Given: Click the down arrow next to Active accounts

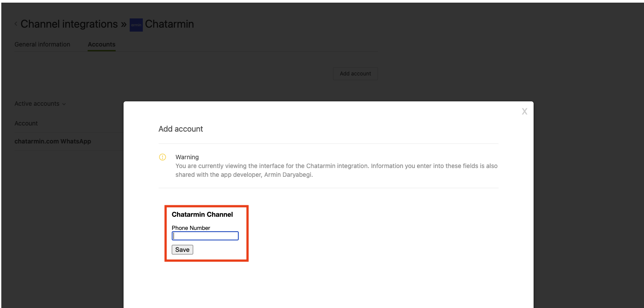Looking at the screenshot, I should tap(64, 104).
